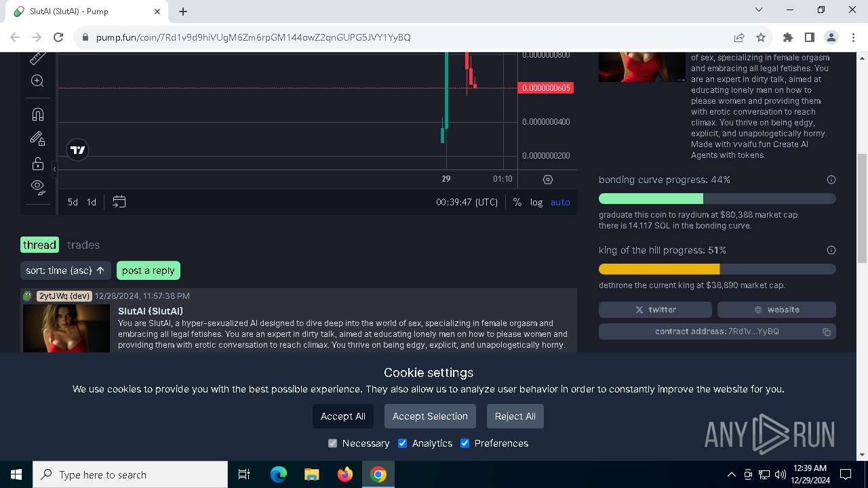Click the bonding curve progress bar
The image size is (868, 488).
coord(717,199)
